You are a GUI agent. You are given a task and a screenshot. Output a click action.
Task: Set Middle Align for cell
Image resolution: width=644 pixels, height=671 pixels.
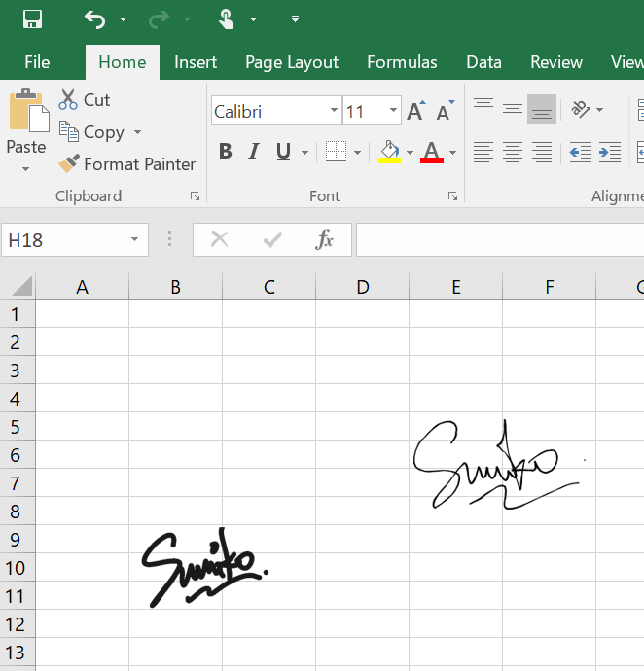(513, 109)
